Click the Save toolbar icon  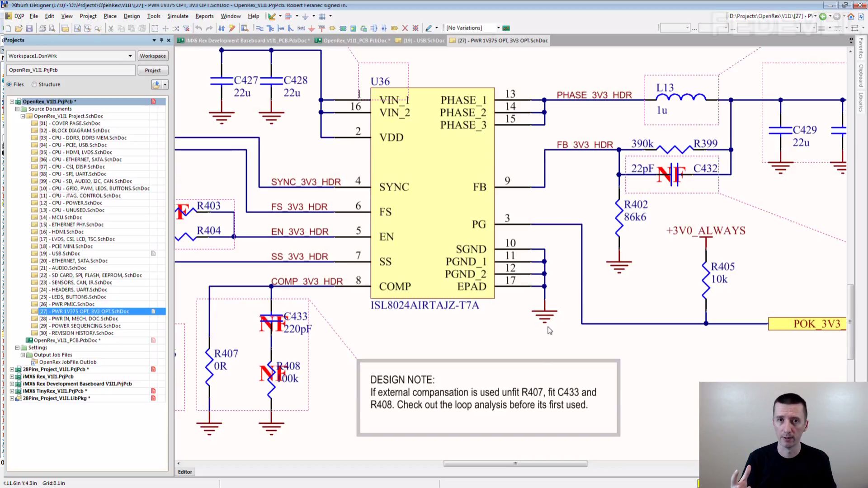[x=29, y=28]
